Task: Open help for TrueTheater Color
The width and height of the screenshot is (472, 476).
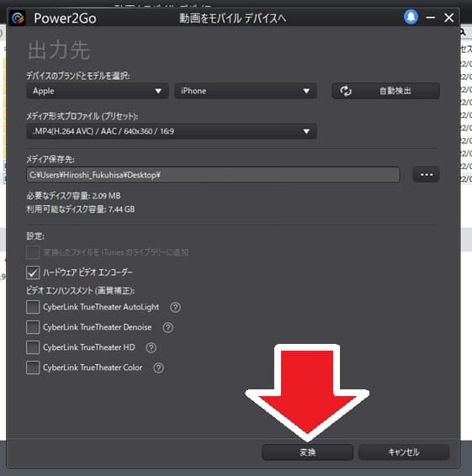Action: 158,368
